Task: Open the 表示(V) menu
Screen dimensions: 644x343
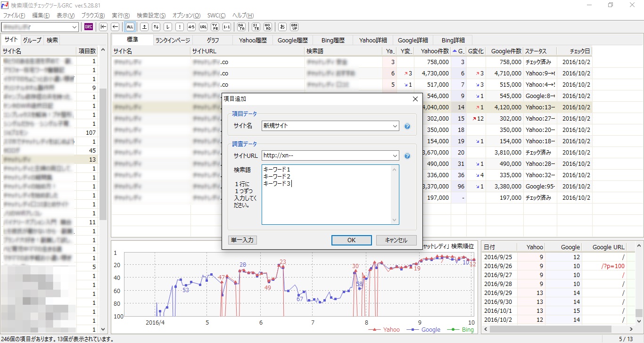Action: (x=66, y=16)
